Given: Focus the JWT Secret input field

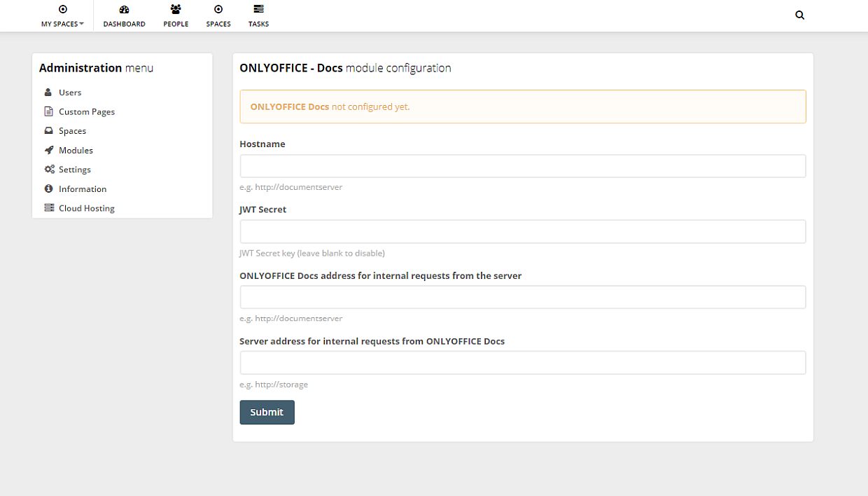Looking at the screenshot, I should click(x=522, y=231).
